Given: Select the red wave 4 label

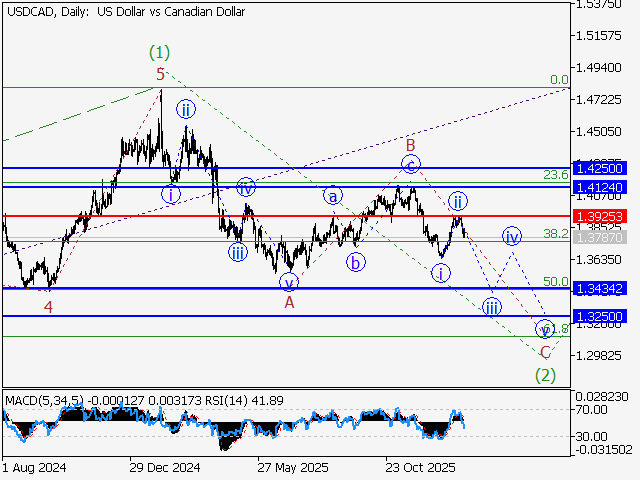Looking at the screenshot, I should [x=49, y=307].
